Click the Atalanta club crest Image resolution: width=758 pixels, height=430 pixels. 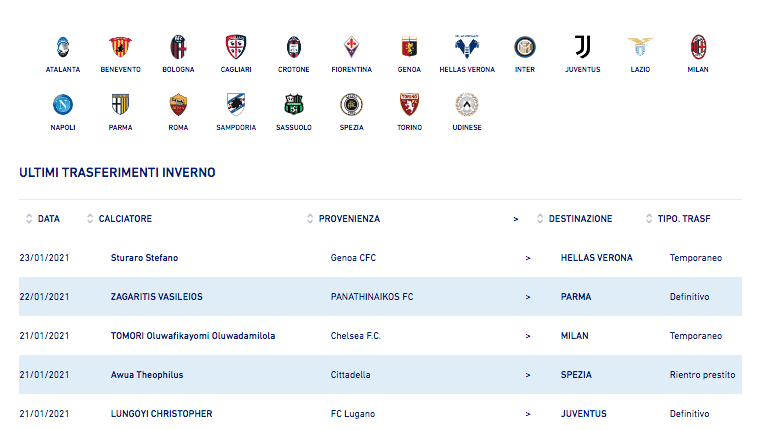pyautogui.click(x=63, y=47)
